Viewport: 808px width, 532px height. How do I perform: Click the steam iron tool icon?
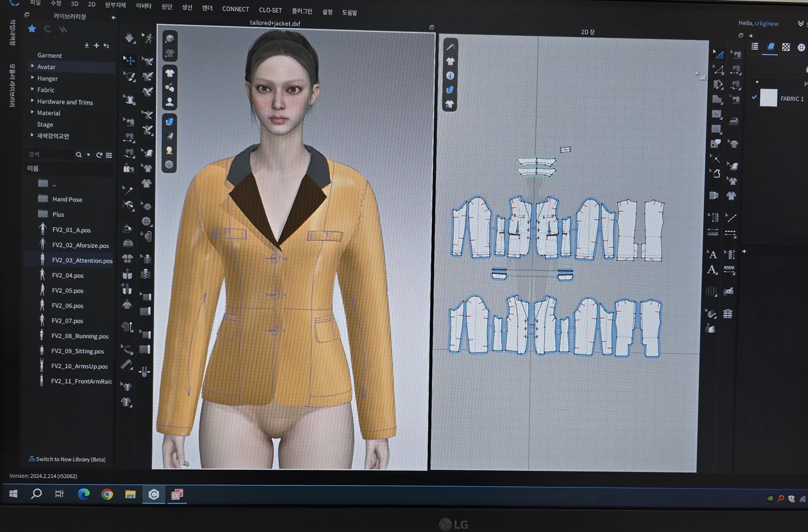[733, 121]
